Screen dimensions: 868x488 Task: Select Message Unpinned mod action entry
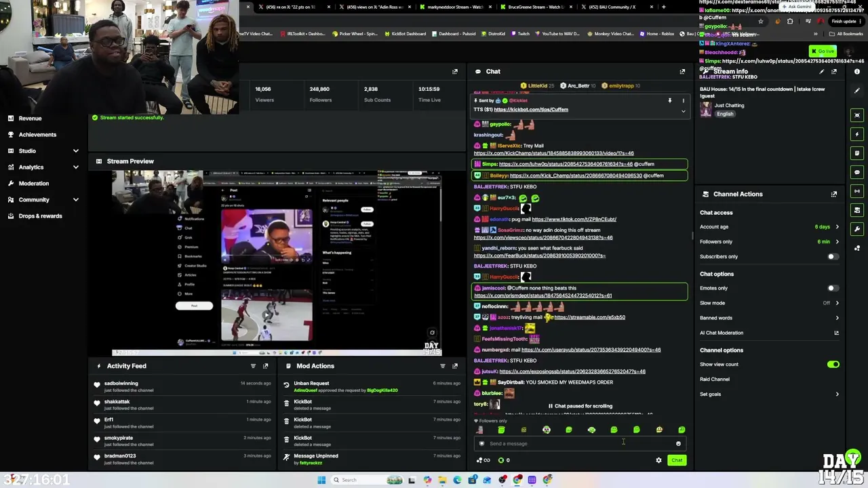pos(373,459)
